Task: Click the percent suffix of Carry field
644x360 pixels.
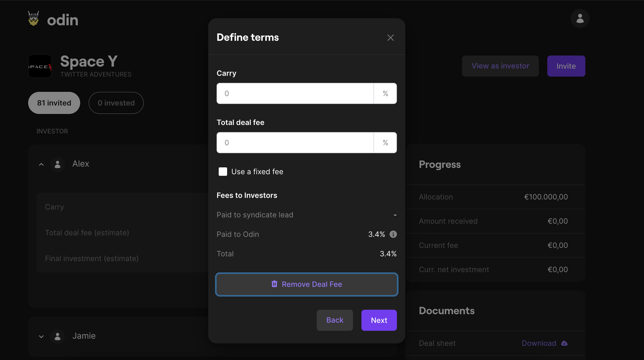Action: click(385, 93)
